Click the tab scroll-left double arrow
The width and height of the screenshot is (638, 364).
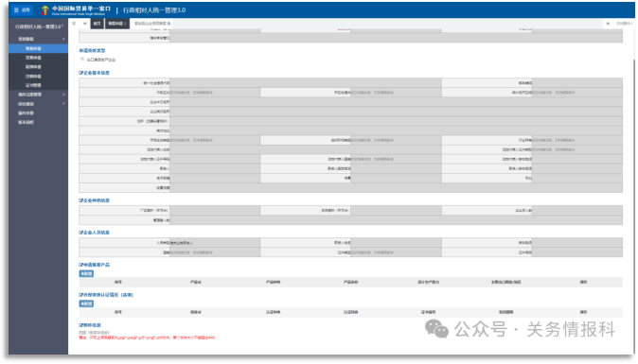coord(85,24)
